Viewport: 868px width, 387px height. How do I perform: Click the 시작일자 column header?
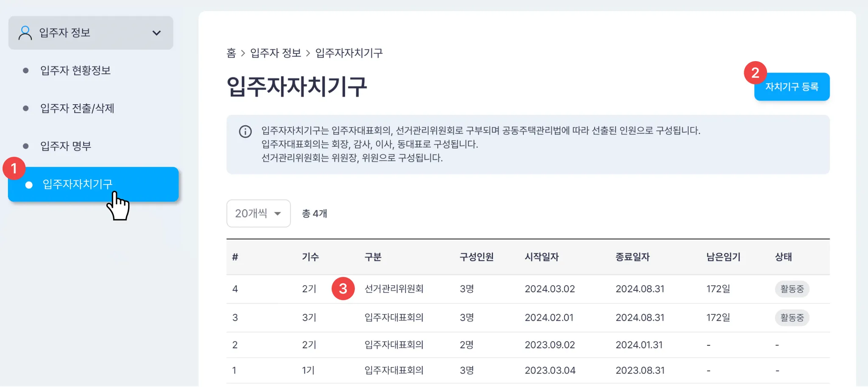click(541, 257)
